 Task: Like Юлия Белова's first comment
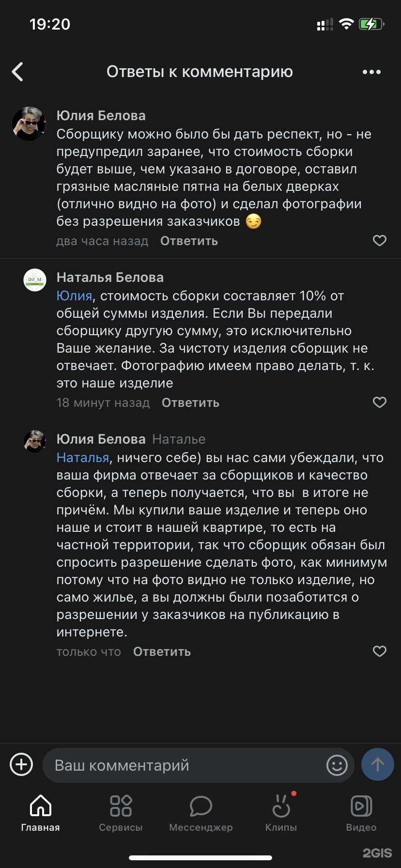click(x=380, y=240)
